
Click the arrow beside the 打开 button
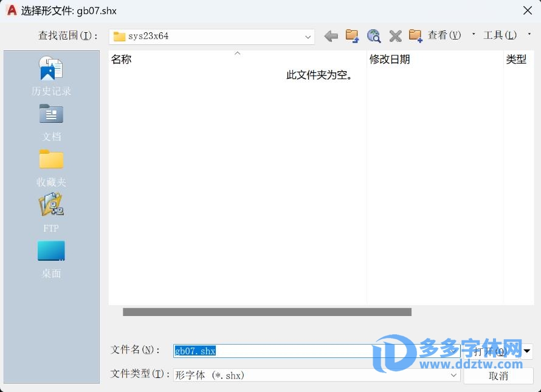click(x=527, y=351)
